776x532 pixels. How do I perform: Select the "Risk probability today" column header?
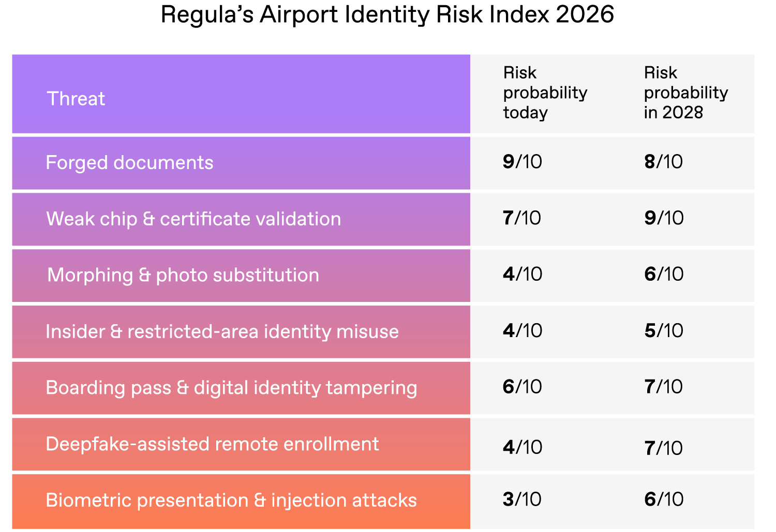[x=545, y=93]
